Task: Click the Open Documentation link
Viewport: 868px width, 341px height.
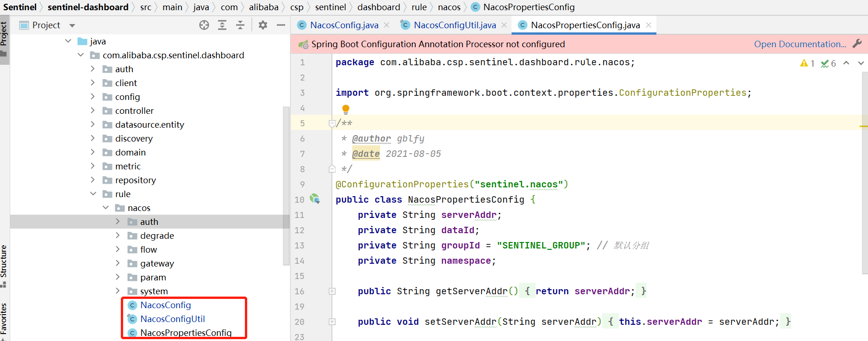Action: pos(800,44)
